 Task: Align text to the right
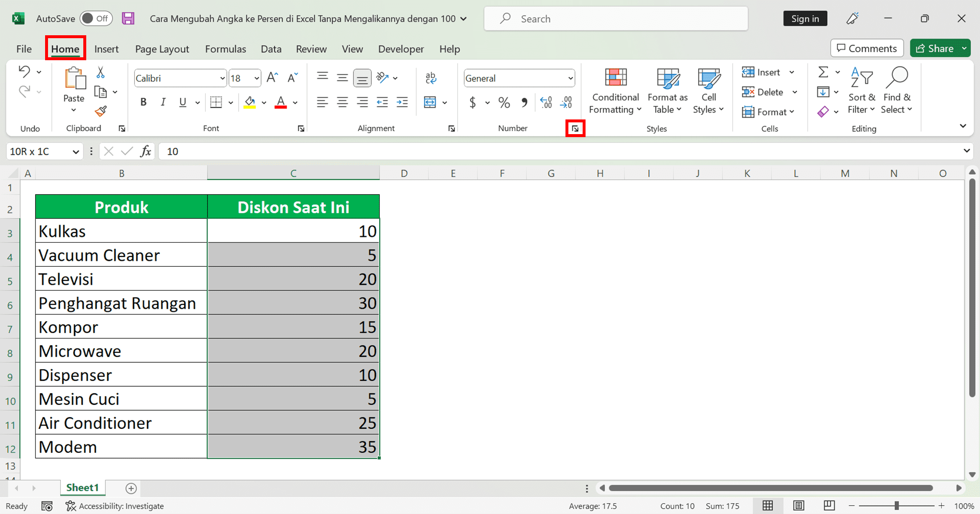click(x=362, y=102)
